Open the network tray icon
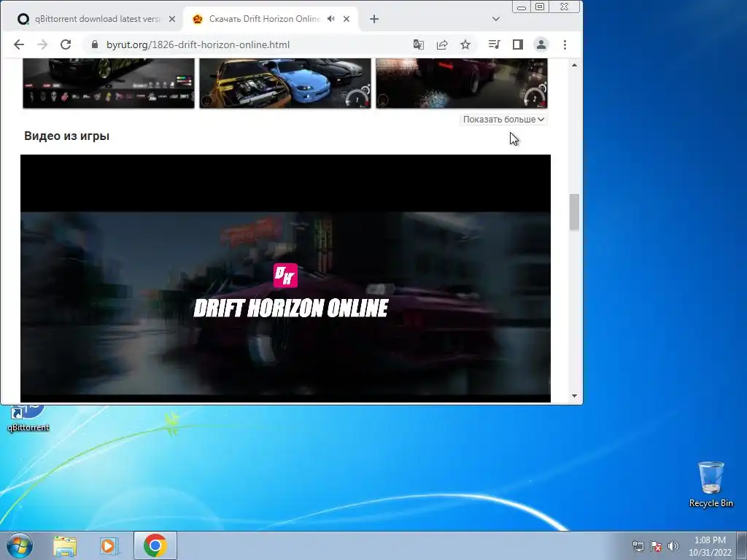This screenshot has height=560, width=747. [638, 546]
